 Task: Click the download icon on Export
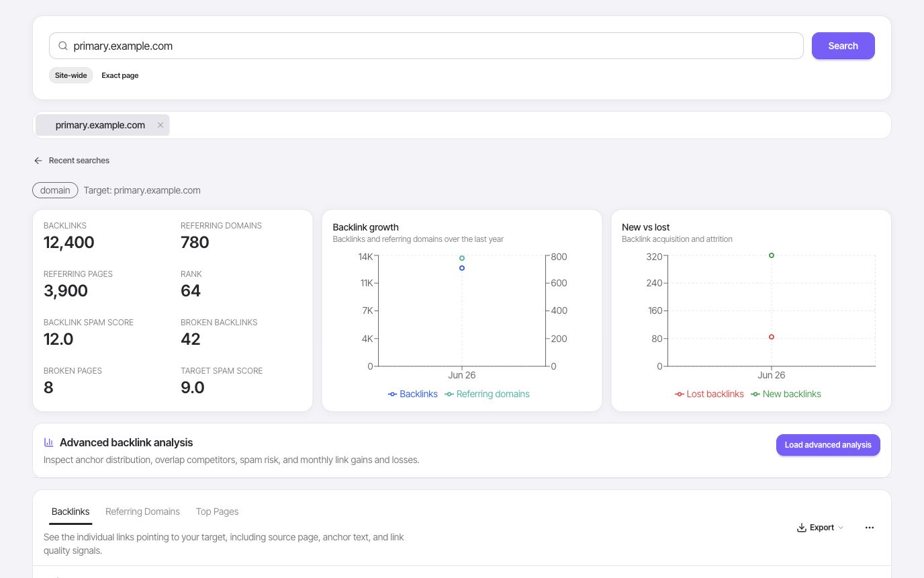click(x=801, y=528)
